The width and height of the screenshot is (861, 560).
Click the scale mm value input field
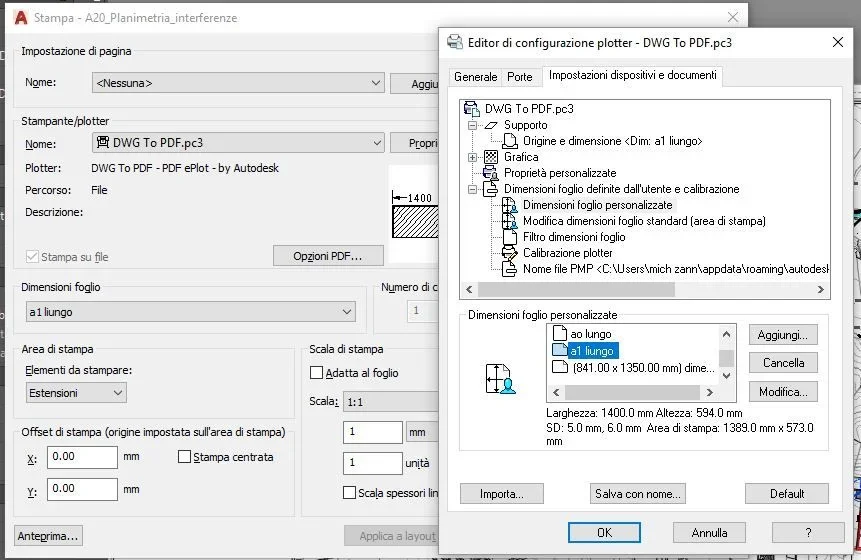click(373, 432)
